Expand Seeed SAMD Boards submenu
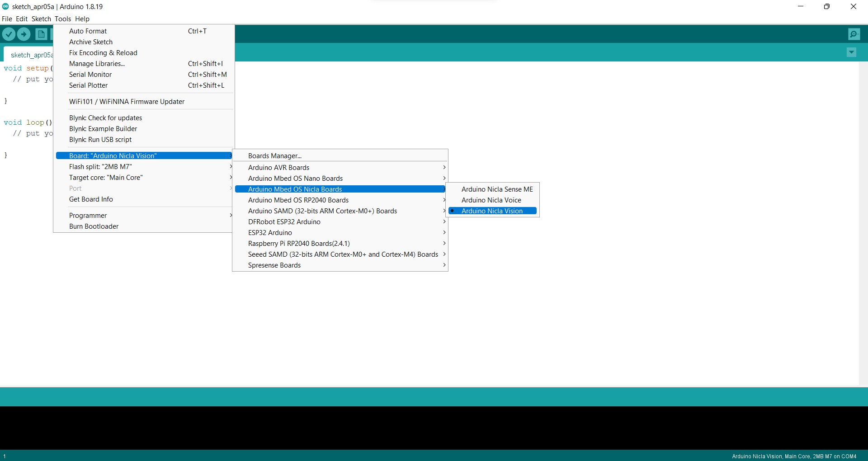This screenshot has height=461, width=868. [x=340, y=254]
